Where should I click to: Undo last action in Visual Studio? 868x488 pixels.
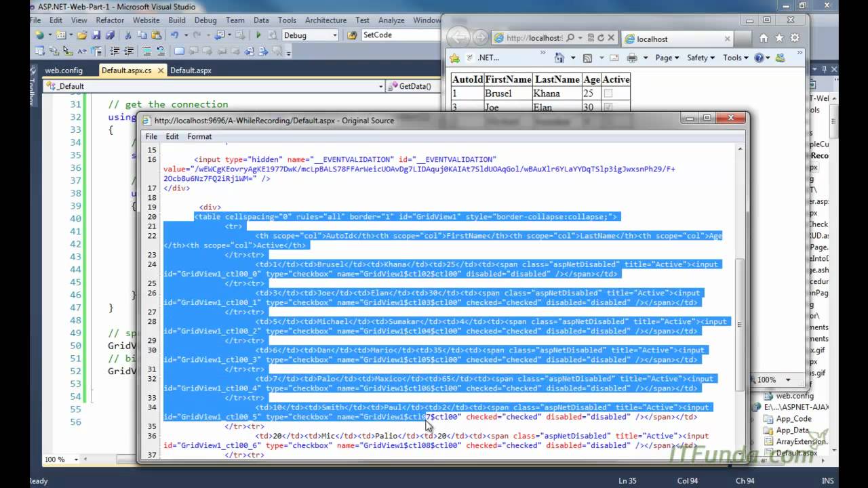point(175,35)
